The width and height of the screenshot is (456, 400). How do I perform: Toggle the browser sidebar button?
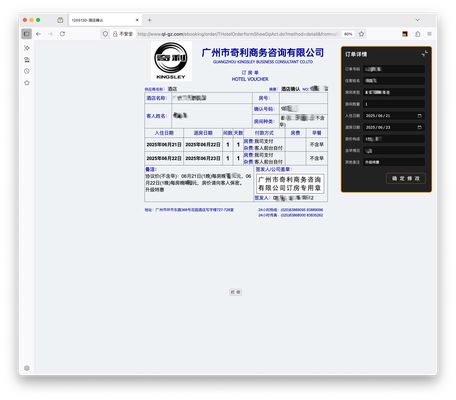coord(27,34)
